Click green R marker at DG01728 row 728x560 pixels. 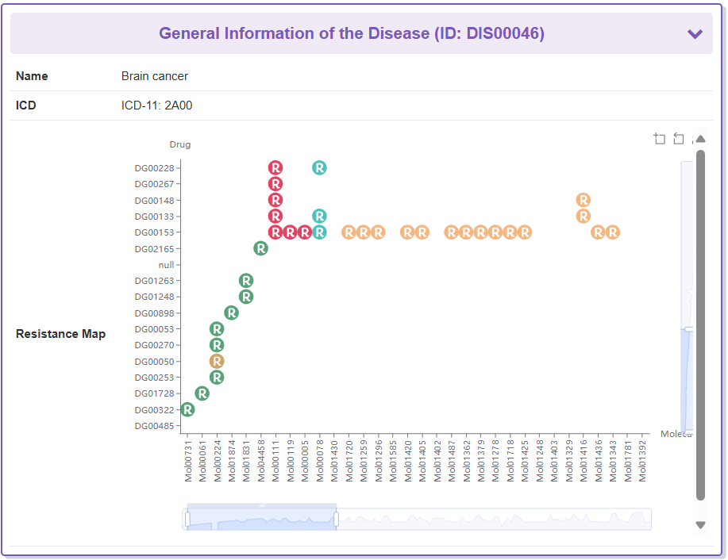(202, 393)
